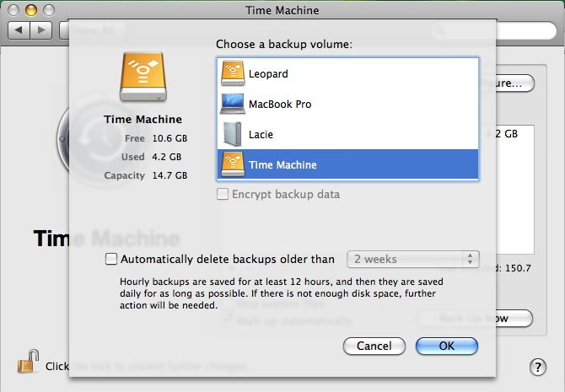
Task: Click the MacBook Pro laptop icon
Action: 233,104
